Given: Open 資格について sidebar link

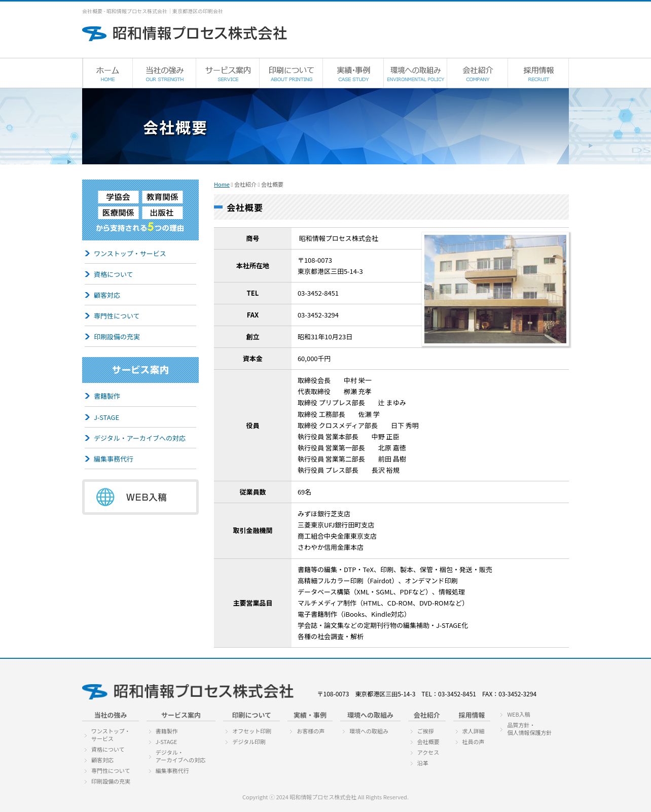Looking at the screenshot, I should (113, 274).
